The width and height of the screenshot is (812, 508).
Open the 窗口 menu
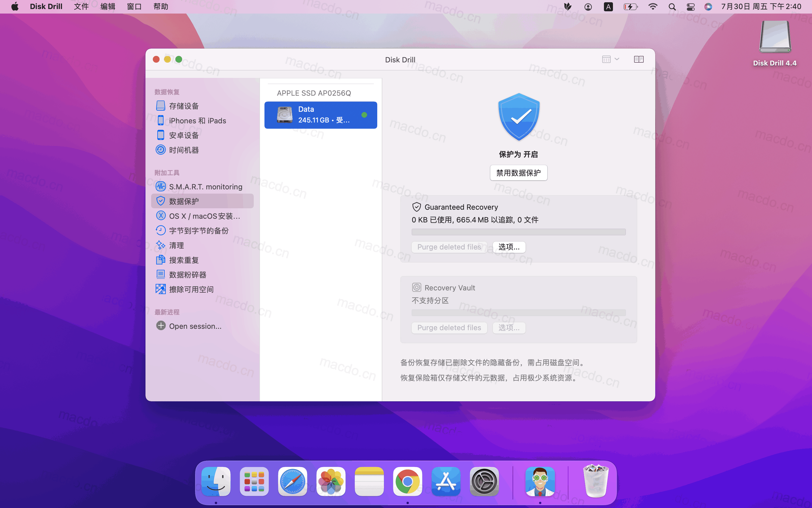(134, 6)
